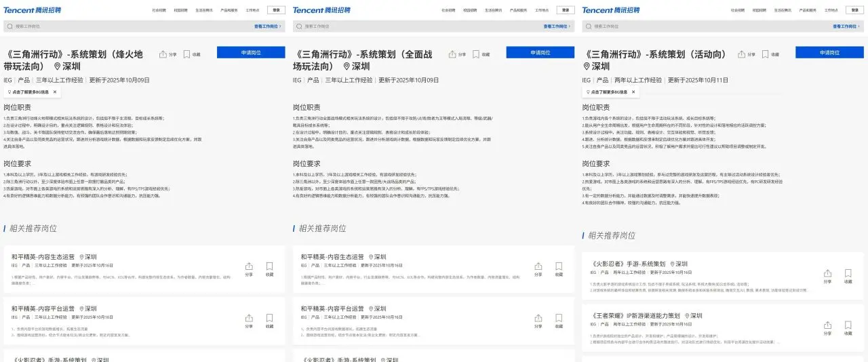Click search magnifier icon in the middle page
This screenshot has width=868, height=362.
[x=298, y=26]
